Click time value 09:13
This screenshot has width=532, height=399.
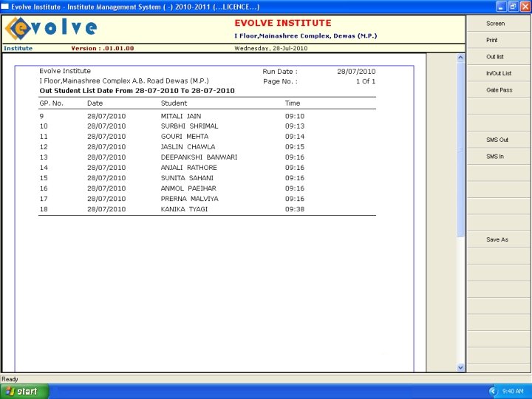[x=295, y=126]
